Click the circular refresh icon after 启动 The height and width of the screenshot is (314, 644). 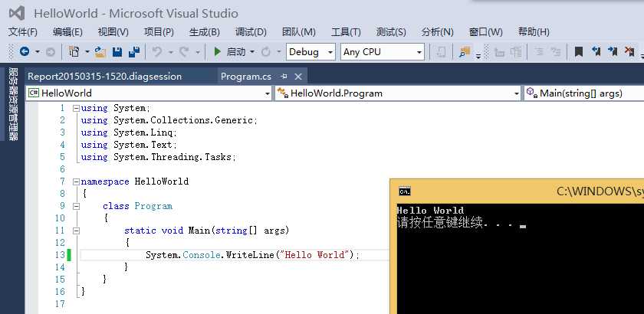coord(266,52)
